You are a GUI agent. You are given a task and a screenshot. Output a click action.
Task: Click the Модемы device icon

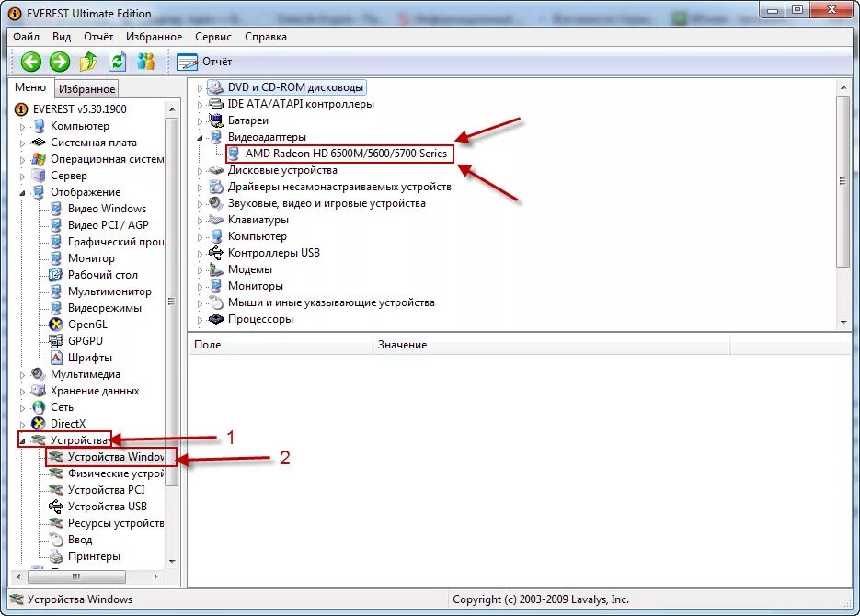(x=215, y=269)
